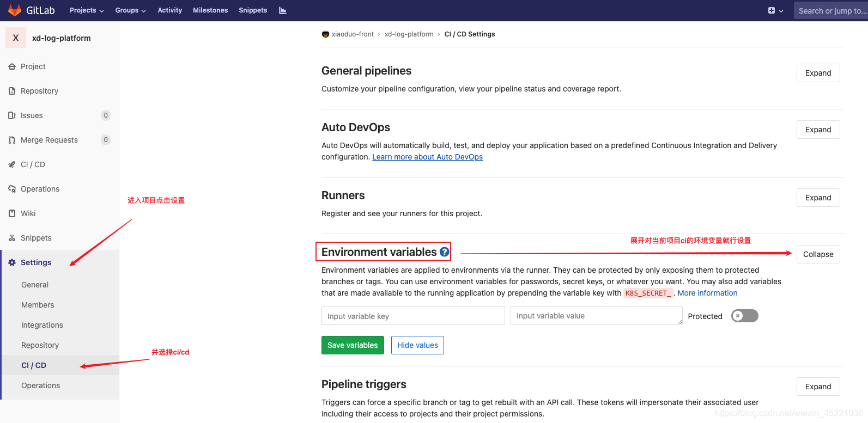Open General under Settings

point(35,285)
